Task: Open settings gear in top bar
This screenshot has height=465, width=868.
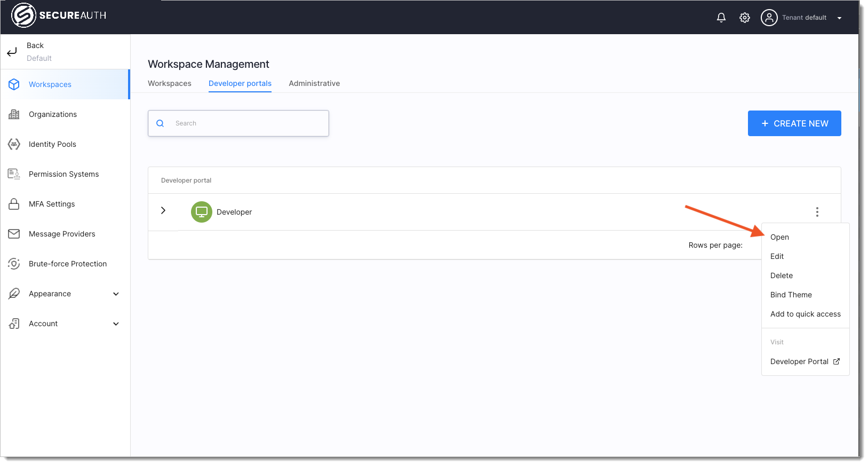Action: (745, 18)
